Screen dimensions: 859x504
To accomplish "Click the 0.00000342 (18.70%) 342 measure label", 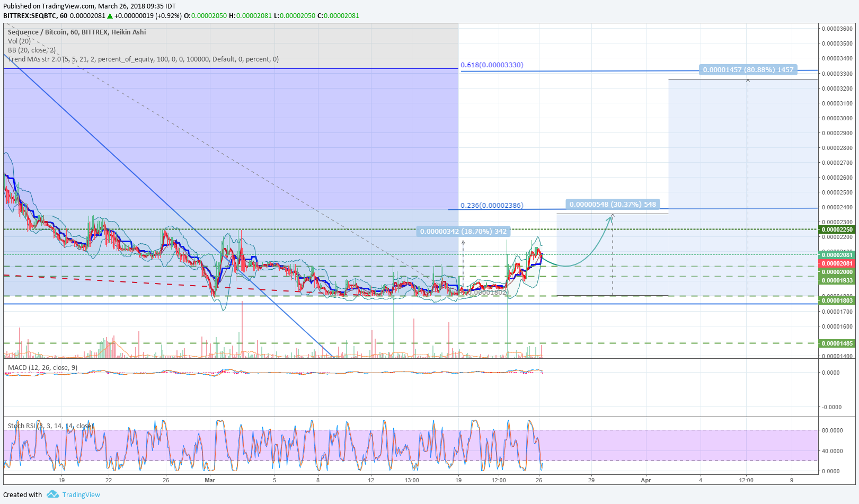I will pyautogui.click(x=463, y=231).
